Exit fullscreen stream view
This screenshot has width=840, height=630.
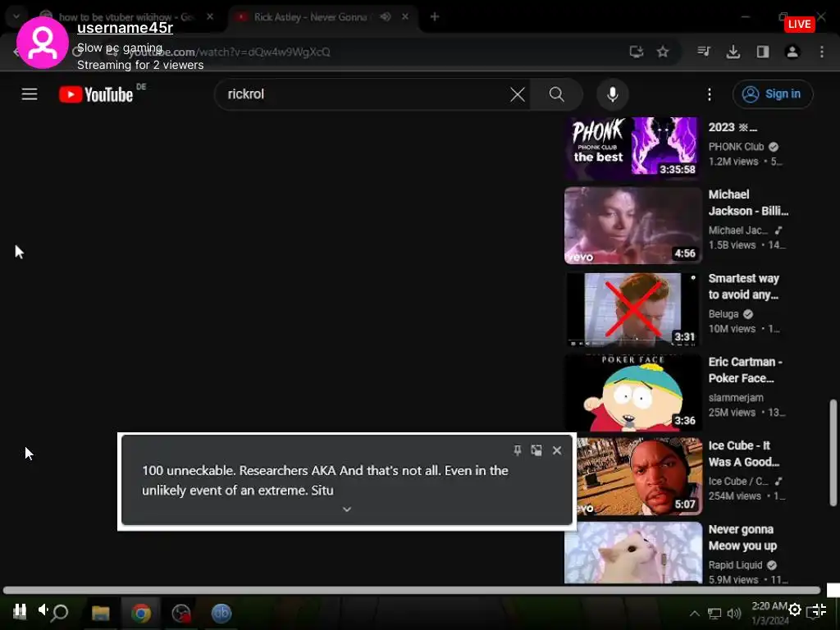click(x=819, y=609)
